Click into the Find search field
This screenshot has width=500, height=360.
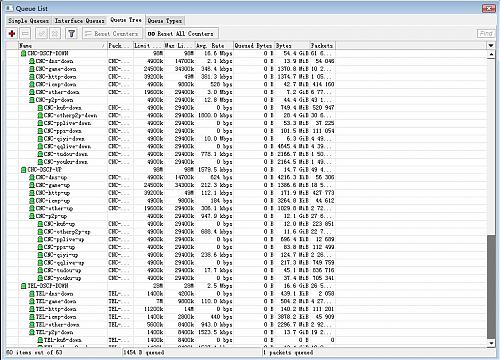pyautogui.click(x=486, y=33)
